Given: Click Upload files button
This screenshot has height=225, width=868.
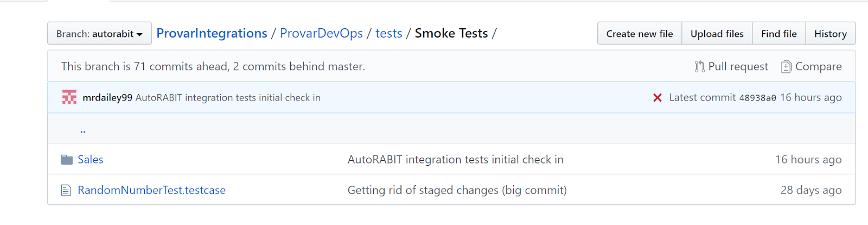Looking at the screenshot, I should tap(717, 33).
